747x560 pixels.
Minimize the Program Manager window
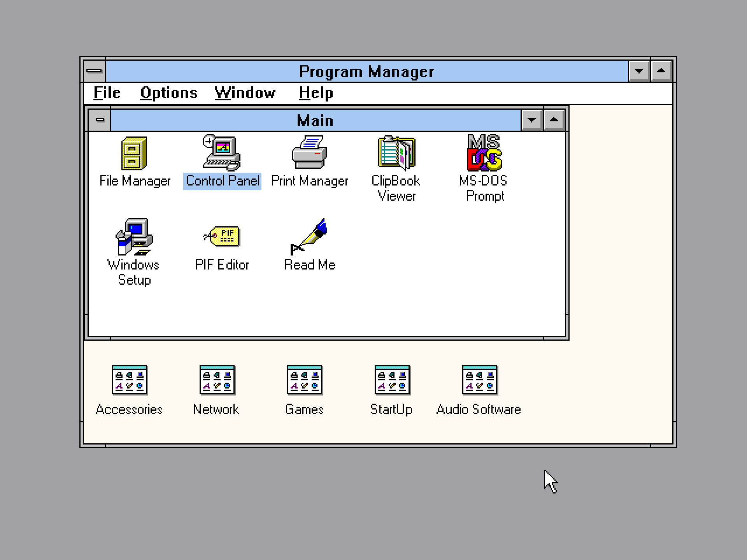639,71
